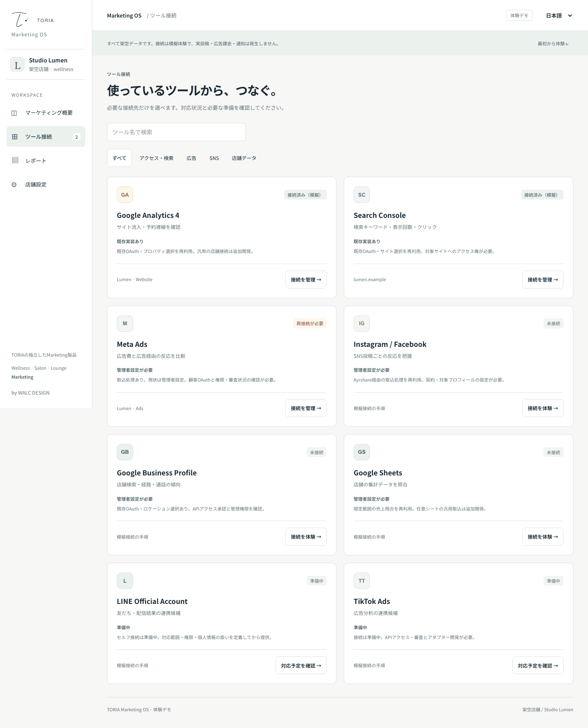Click the Studio Lumen L avatar
This screenshot has height=728, width=588.
[17, 64]
